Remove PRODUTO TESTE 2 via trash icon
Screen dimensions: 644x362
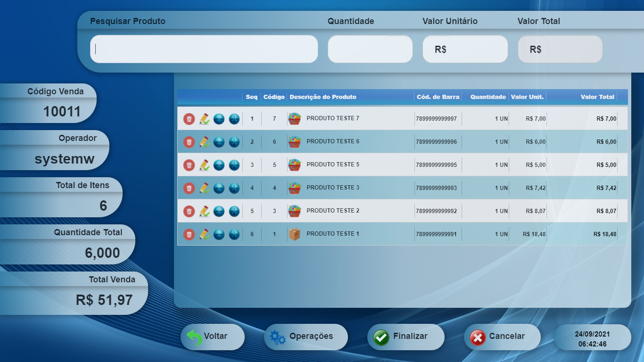189,211
